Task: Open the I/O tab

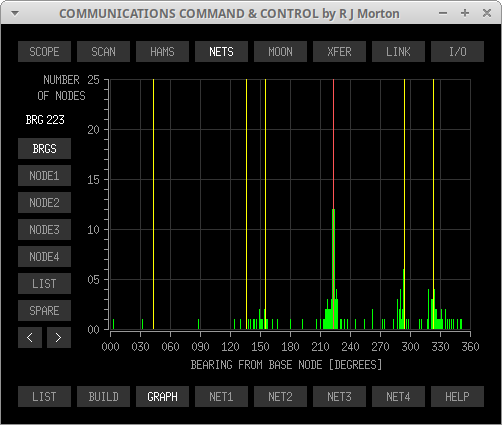Action: click(457, 52)
